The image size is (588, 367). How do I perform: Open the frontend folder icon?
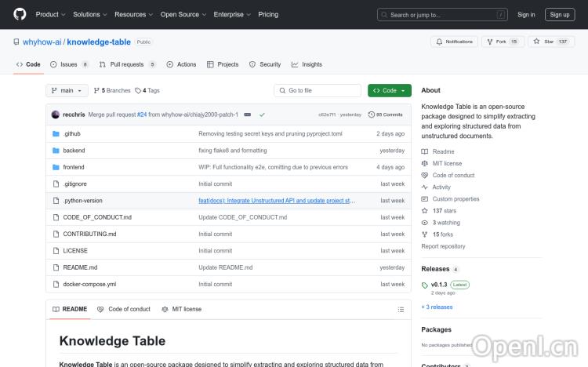(x=56, y=167)
